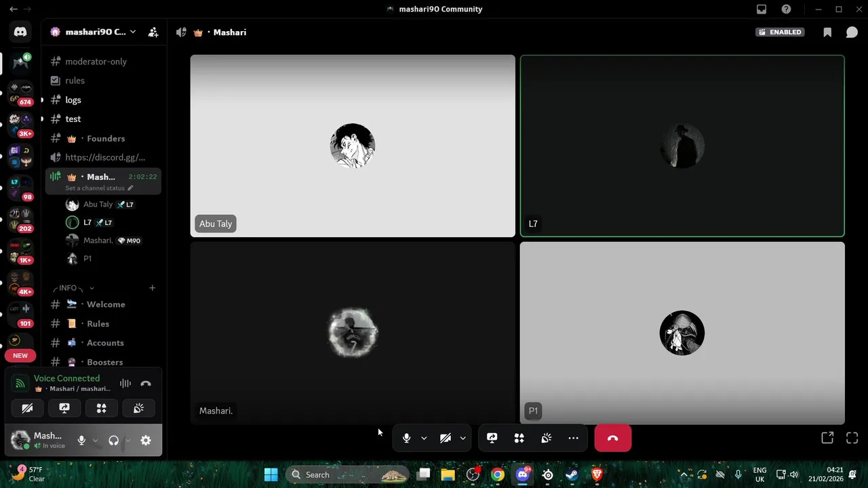Focus the P1 video tile
Image resolution: width=868 pixels, height=488 pixels.
[682, 333]
